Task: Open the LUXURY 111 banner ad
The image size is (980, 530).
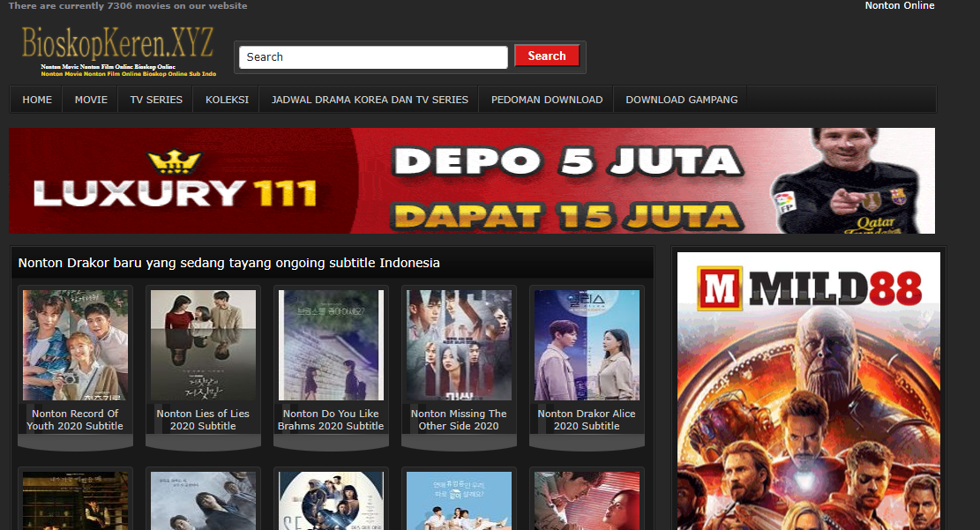Action: click(472, 181)
